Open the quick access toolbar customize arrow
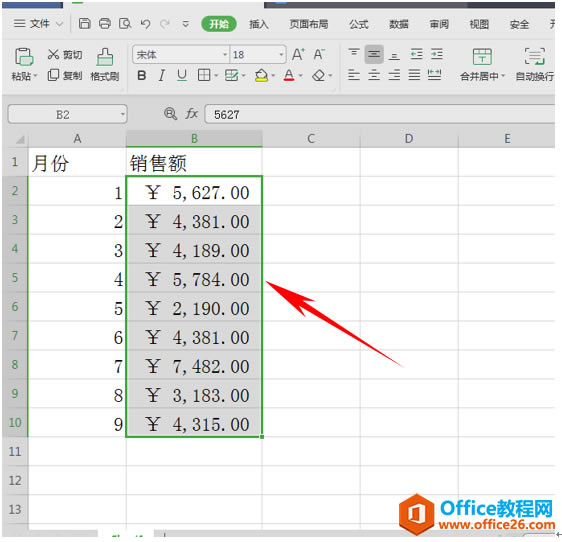Viewport: 562px width, 542px height. coord(185,24)
